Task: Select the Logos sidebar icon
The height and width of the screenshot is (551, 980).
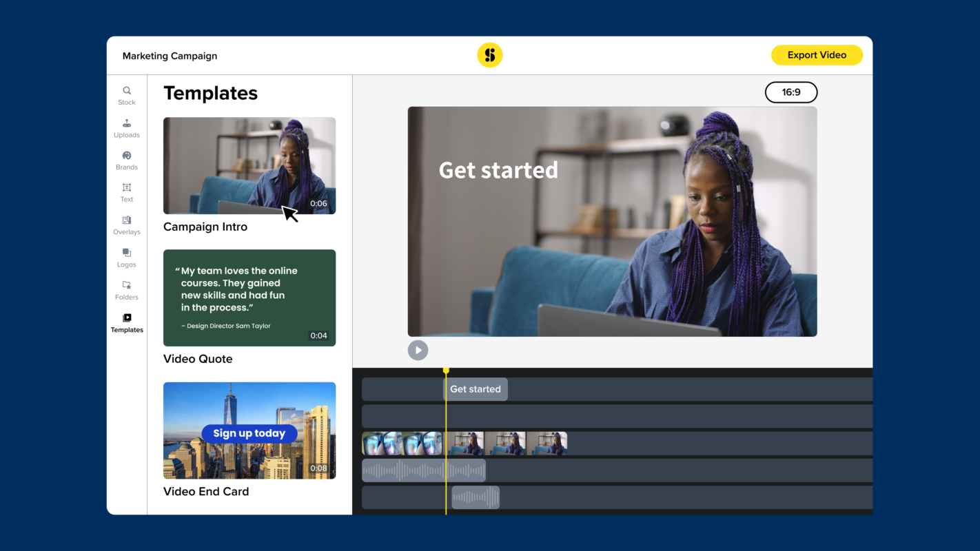Action: [x=127, y=257]
